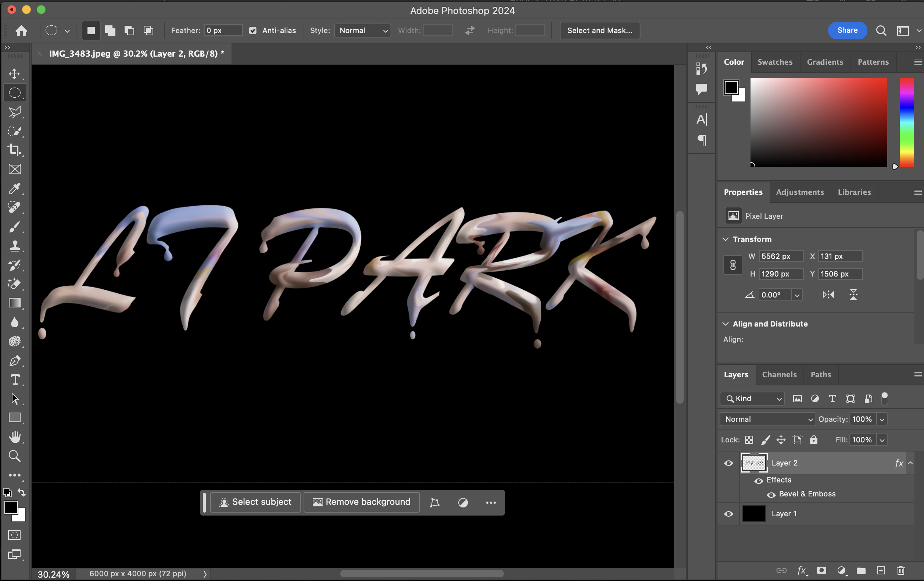Select the Eyedropper tool
This screenshot has width=924, height=581.
pyautogui.click(x=15, y=188)
